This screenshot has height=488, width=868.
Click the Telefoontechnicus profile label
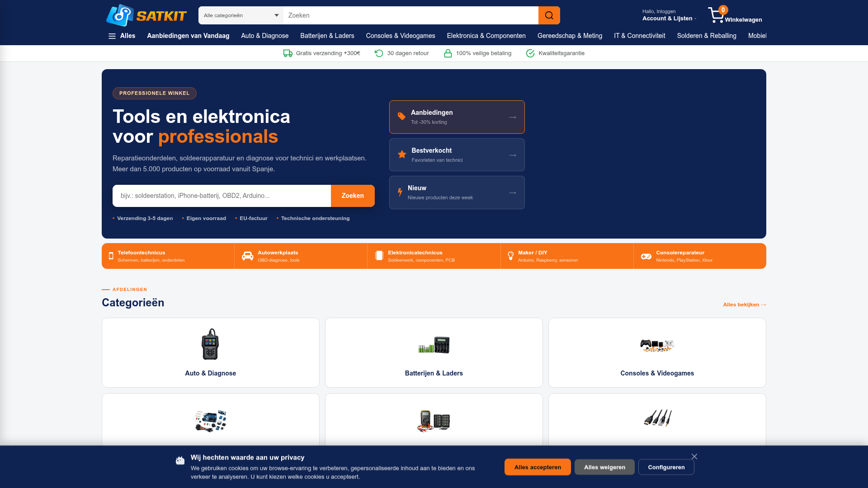pyautogui.click(x=142, y=253)
